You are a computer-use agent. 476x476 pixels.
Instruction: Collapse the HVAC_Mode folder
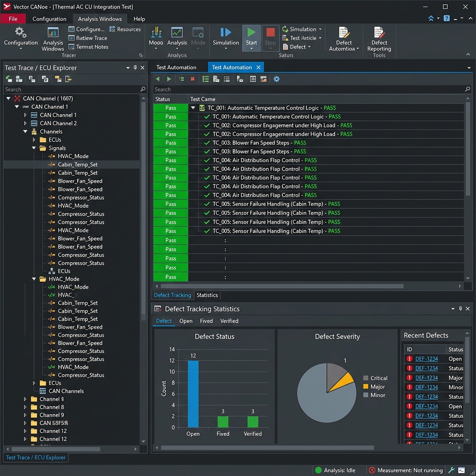point(34,279)
